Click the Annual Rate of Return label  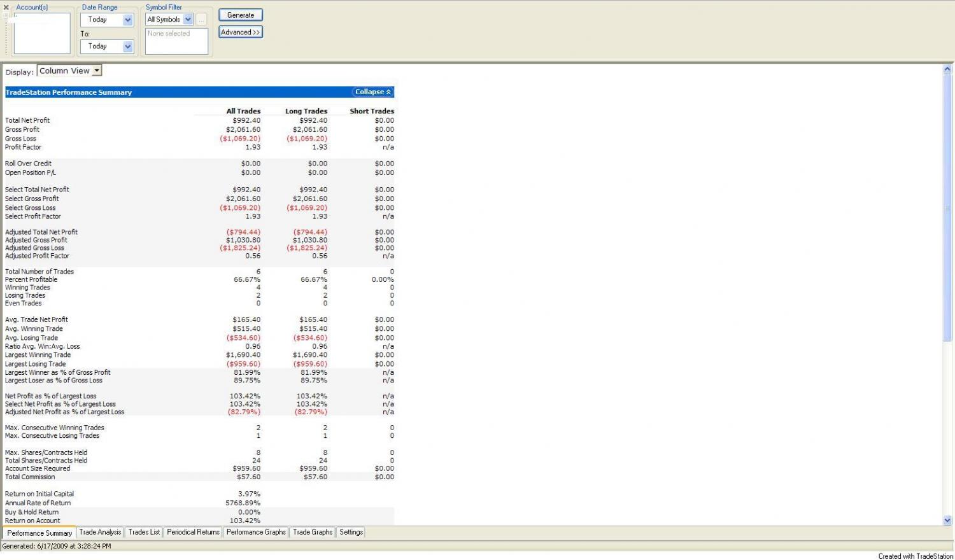click(38, 503)
